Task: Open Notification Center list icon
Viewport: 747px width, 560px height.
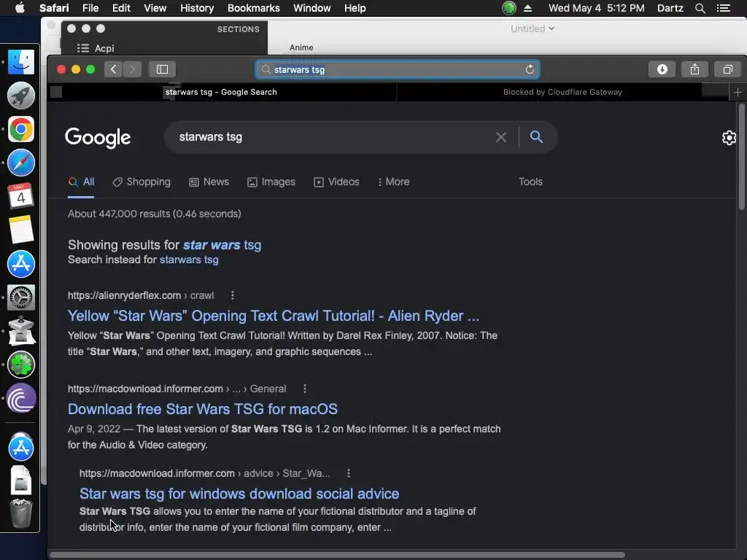Action: point(723,8)
